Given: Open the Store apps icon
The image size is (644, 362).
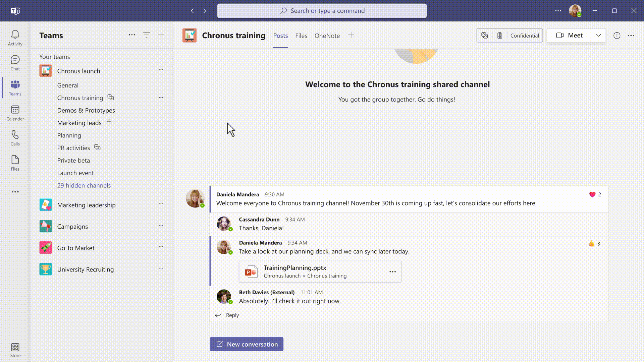Looking at the screenshot, I should (15, 350).
